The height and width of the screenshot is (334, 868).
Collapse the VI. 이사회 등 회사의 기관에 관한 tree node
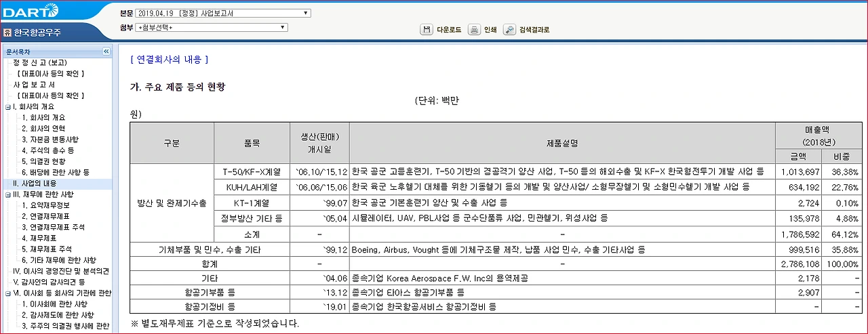[7, 293]
